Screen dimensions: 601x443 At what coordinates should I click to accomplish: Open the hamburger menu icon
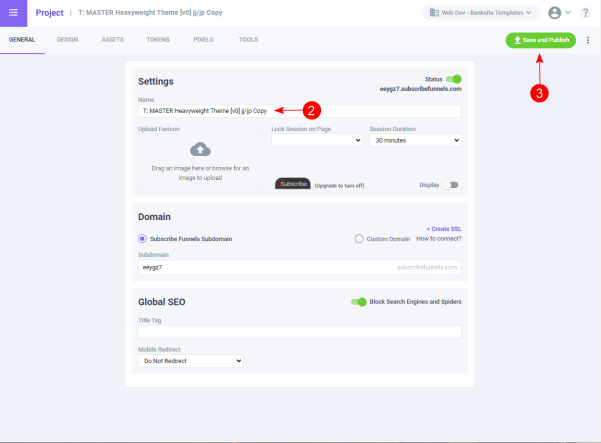13,12
